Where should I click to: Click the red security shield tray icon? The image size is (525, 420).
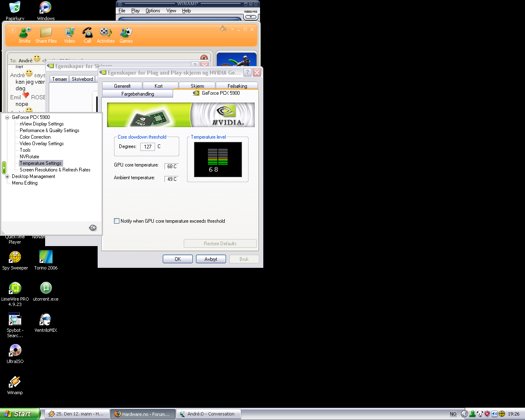(x=487, y=414)
